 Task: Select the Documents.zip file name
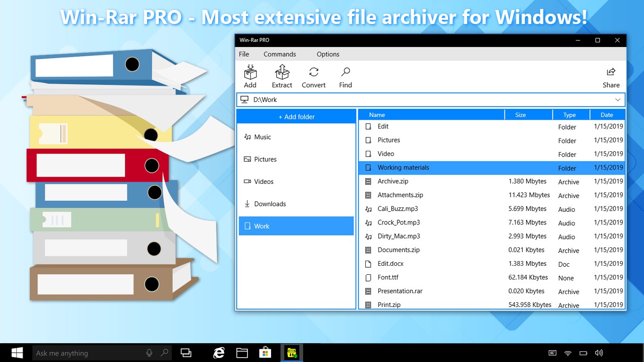point(398,250)
